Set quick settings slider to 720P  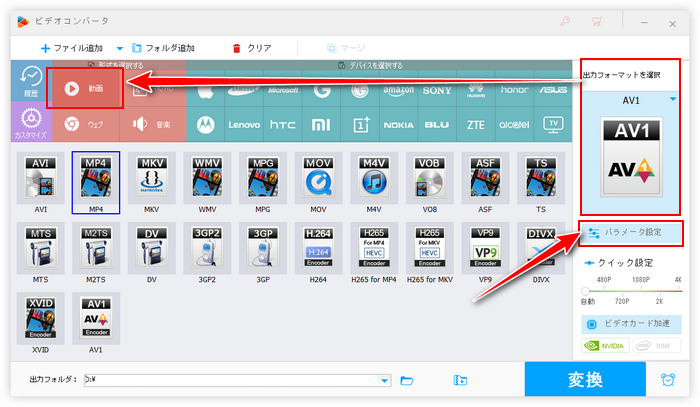(622, 301)
